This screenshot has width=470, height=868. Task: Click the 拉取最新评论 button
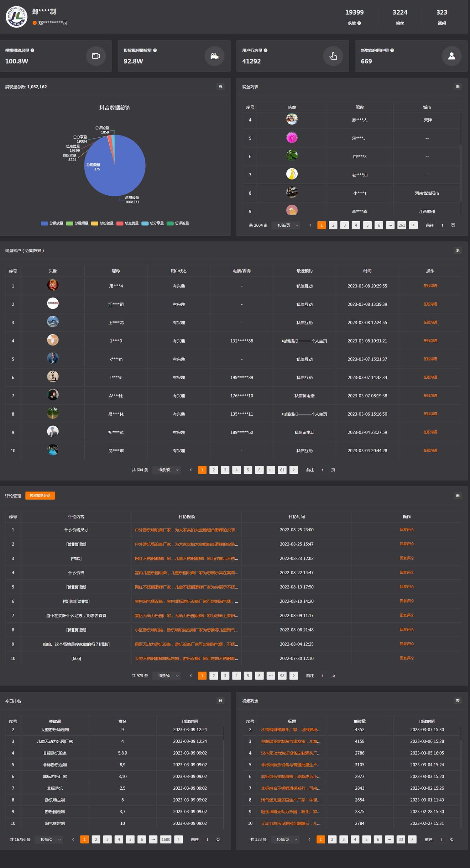[x=40, y=495]
